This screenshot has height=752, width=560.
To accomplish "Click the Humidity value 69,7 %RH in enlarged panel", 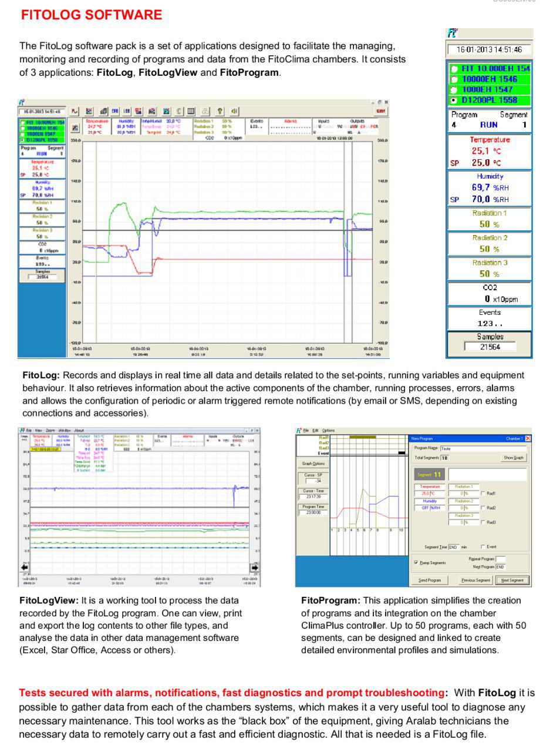I will point(490,187).
